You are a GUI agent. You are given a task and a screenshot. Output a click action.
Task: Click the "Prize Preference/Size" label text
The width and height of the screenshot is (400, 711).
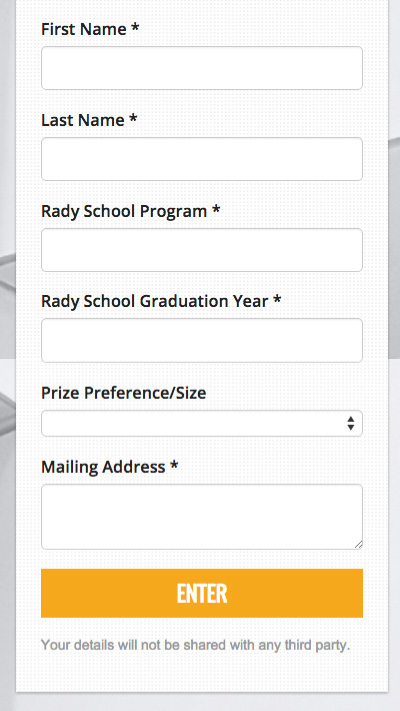(124, 393)
